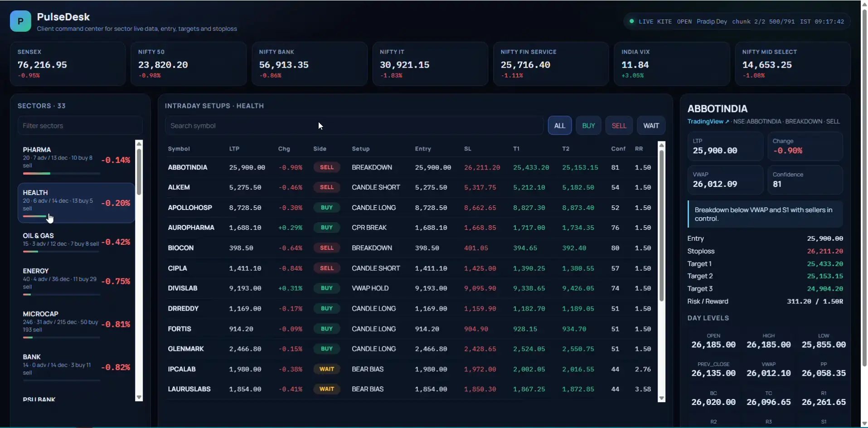Click the CPR BREAK setup in AUROPHARMA row
Image resolution: width=868 pixels, height=428 pixels.
[x=369, y=228]
